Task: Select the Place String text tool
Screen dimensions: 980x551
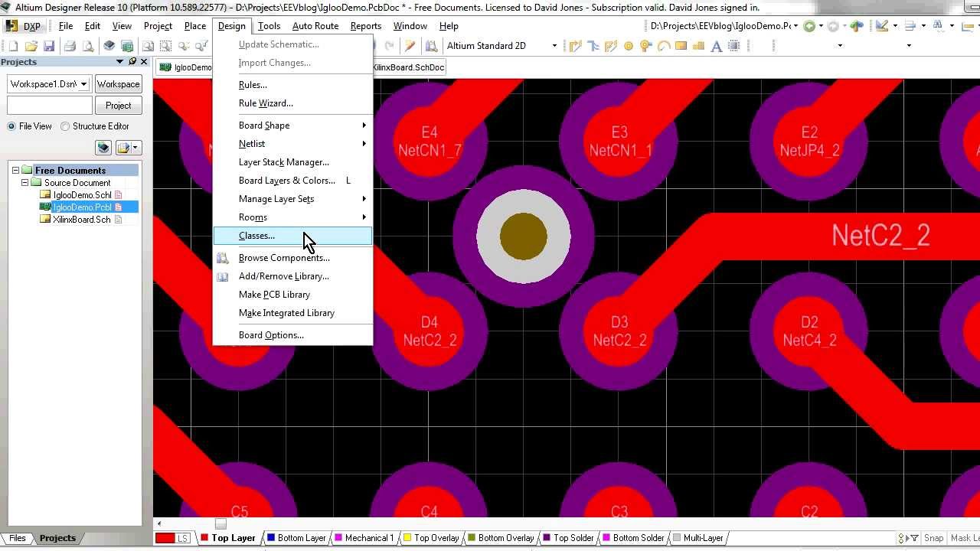Action: pyautogui.click(x=717, y=46)
